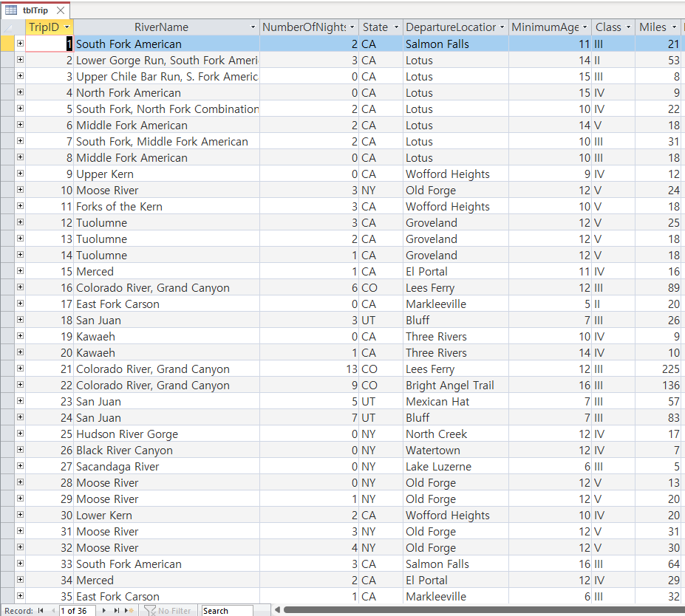The width and height of the screenshot is (685, 616).
Task: Expand subdatasheet for Merced TripID 15
Action: point(20,270)
